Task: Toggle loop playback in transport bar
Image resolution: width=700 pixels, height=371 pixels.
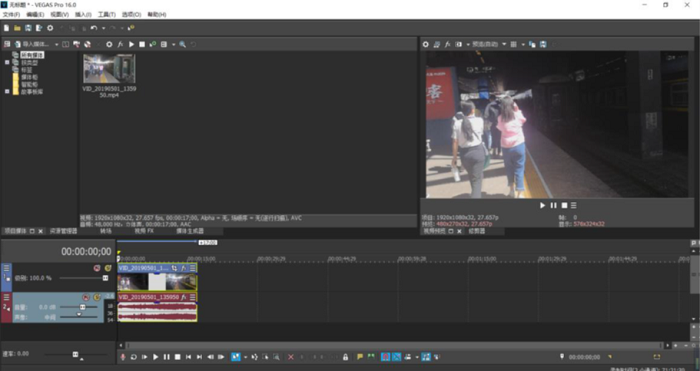Action: tap(133, 357)
